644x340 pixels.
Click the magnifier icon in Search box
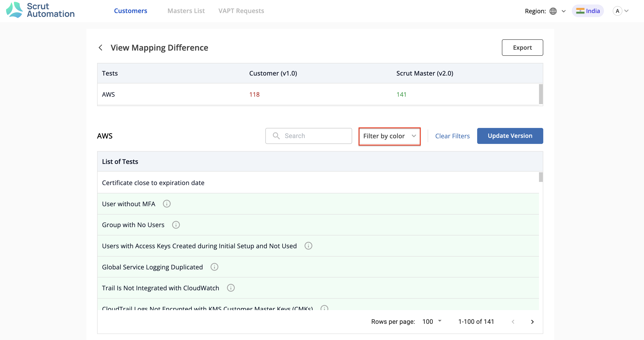[x=276, y=136]
